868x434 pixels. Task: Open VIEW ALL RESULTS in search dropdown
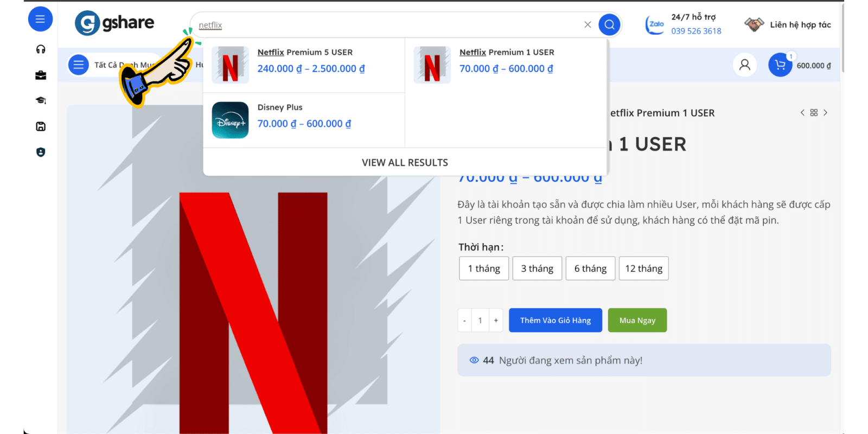point(405,162)
